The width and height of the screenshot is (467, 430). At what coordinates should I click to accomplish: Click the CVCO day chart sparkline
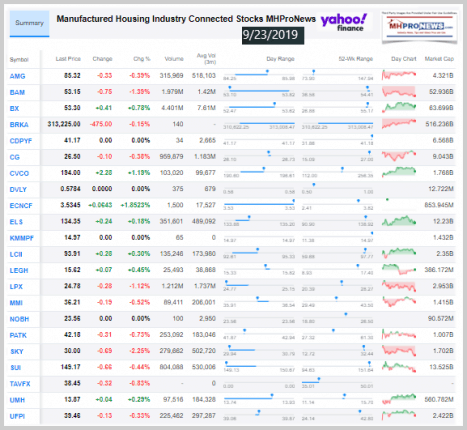point(399,172)
